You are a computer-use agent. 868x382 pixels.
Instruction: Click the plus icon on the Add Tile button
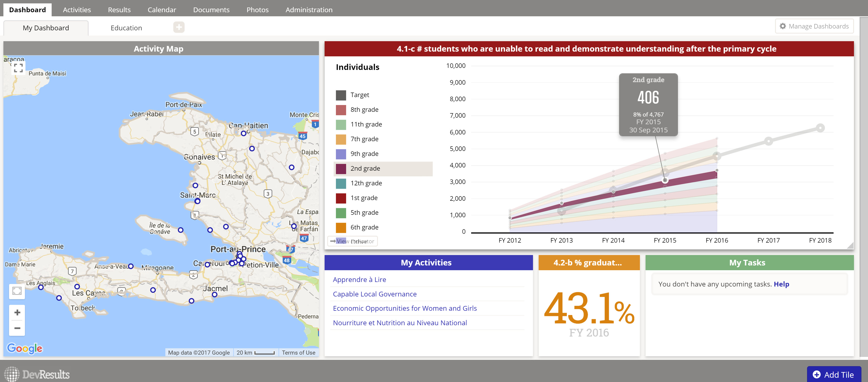pos(817,374)
